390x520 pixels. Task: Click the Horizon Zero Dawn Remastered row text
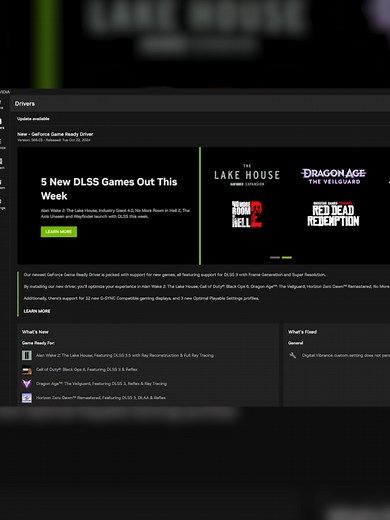point(101,398)
